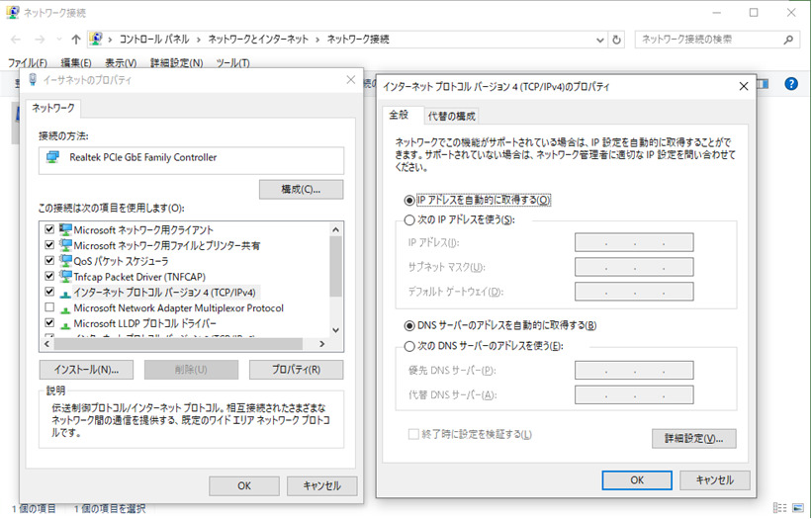
Task: Click scroll-up arrow of the items list
Action: pos(335,229)
